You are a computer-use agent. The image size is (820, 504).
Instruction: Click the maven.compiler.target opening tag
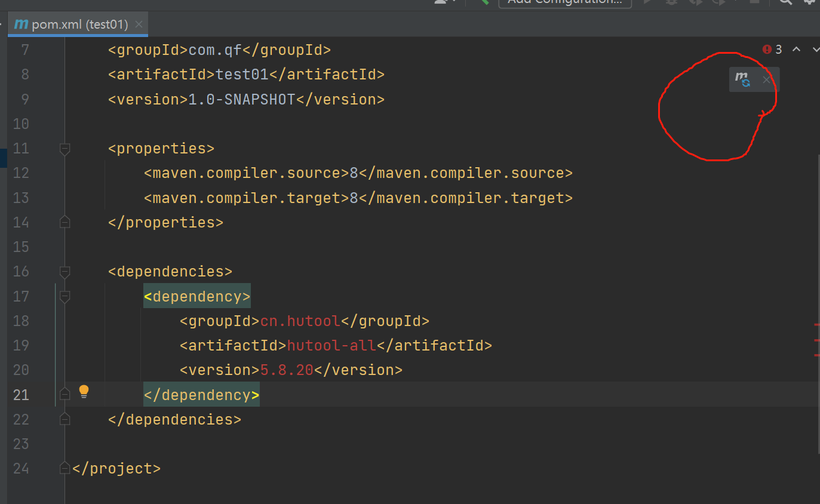pos(247,198)
